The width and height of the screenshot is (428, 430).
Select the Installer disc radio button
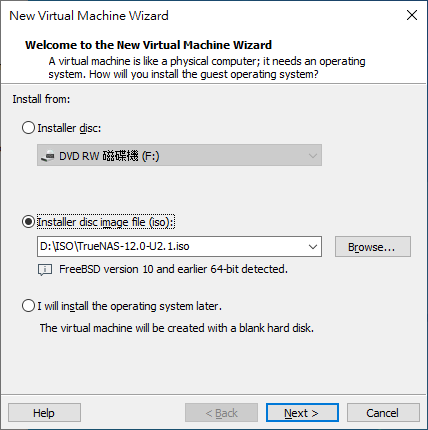click(28, 128)
